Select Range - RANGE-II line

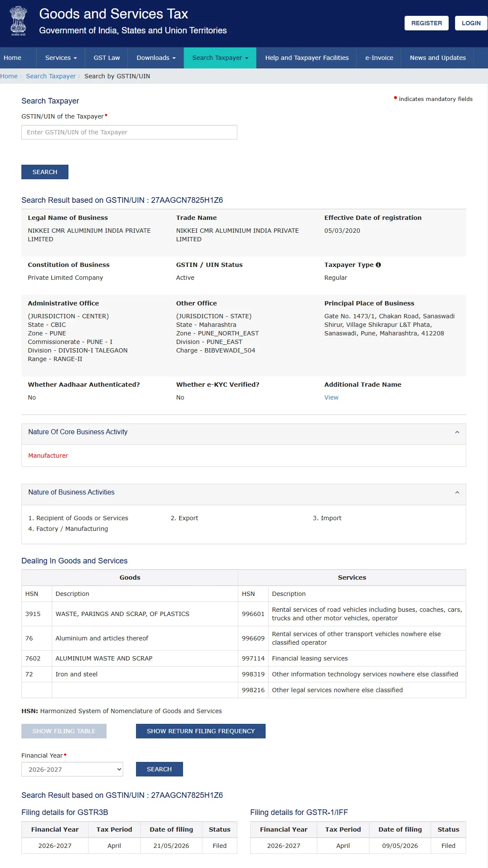point(55,359)
